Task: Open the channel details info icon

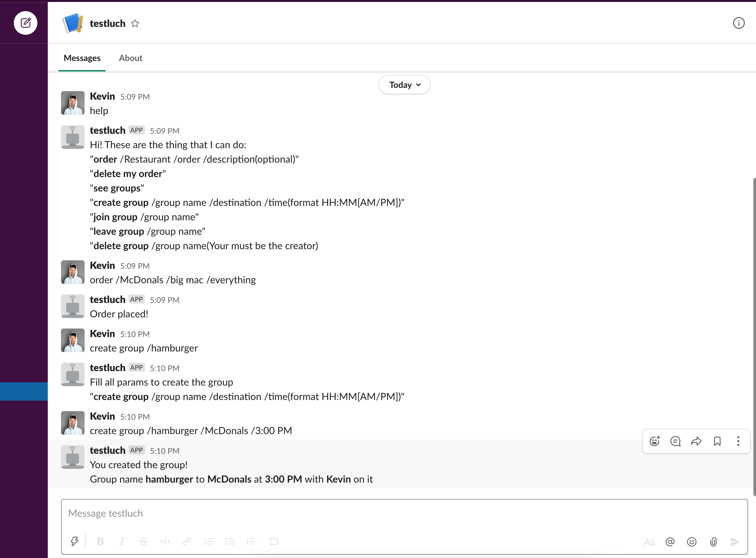Action: (x=738, y=23)
